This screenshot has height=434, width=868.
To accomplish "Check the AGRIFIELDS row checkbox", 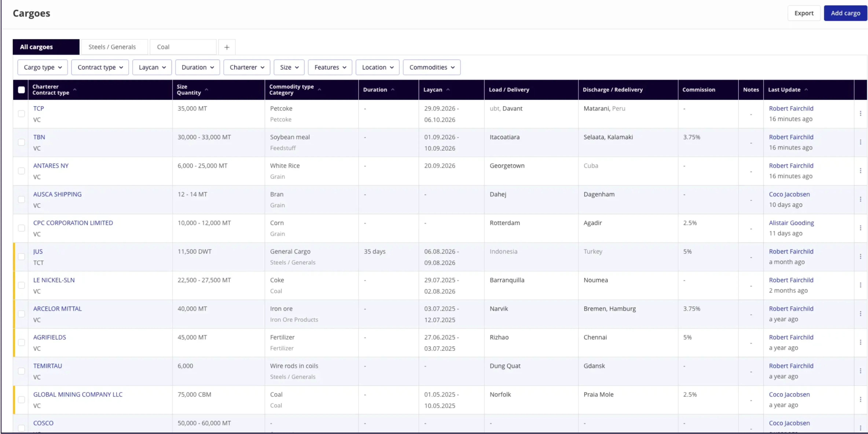I will (21, 343).
